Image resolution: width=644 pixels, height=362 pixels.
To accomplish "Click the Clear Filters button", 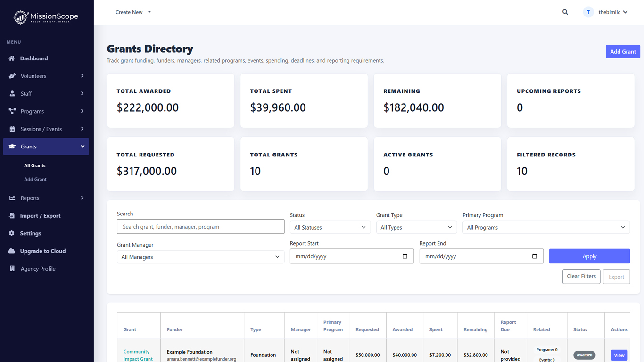I will point(581,276).
